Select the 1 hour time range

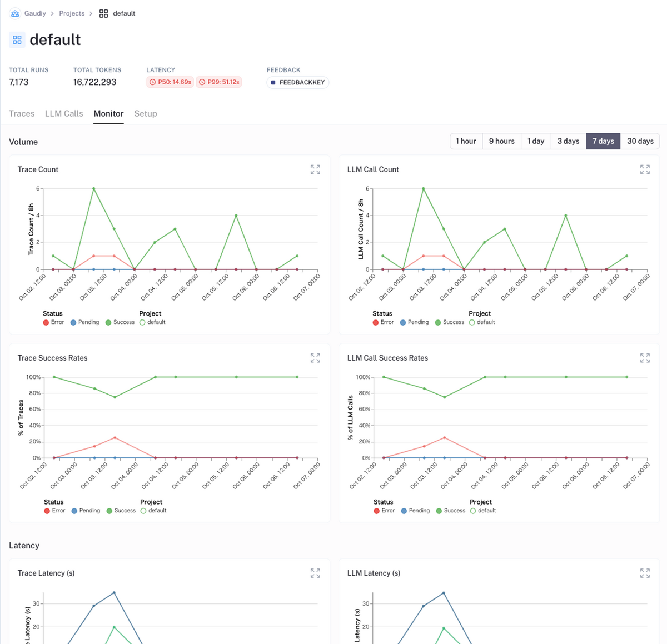coord(466,141)
